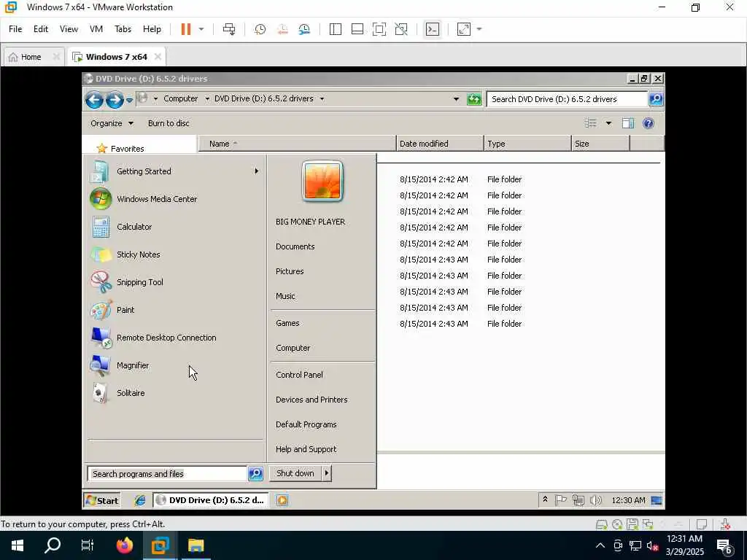The image size is (747, 560).
Task: Expand the DVD Drive breadcrumb dropdown arrow
Action: [322, 98]
